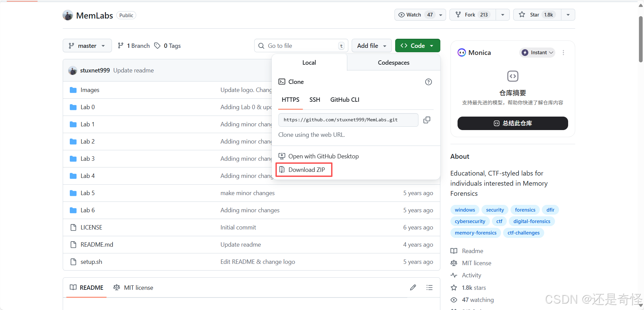
Task: Open Monica Instant mode dropdown
Action: pyautogui.click(x=537, y=53)
